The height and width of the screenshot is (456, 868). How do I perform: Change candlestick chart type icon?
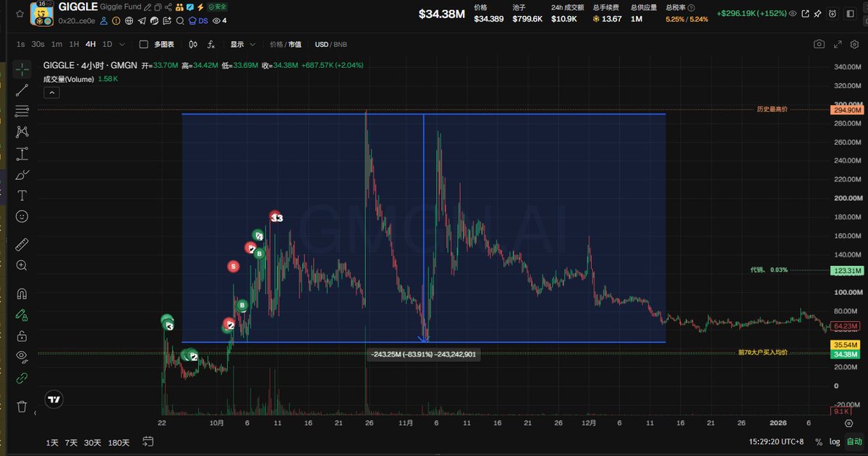click(193, 44)
